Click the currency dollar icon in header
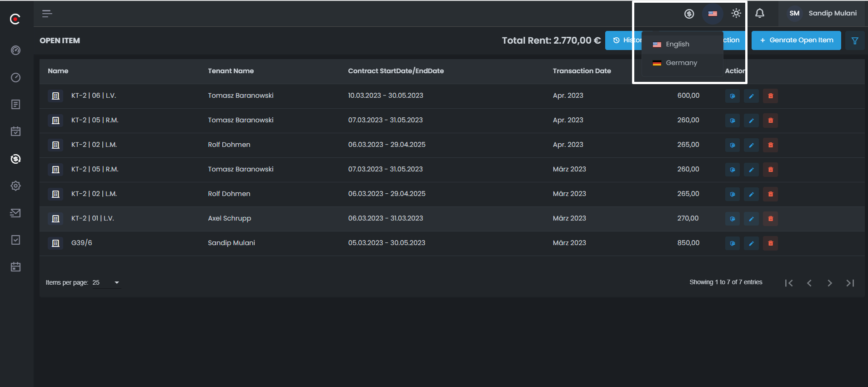Viewport: 868px width, 387px height. (689, 14)
